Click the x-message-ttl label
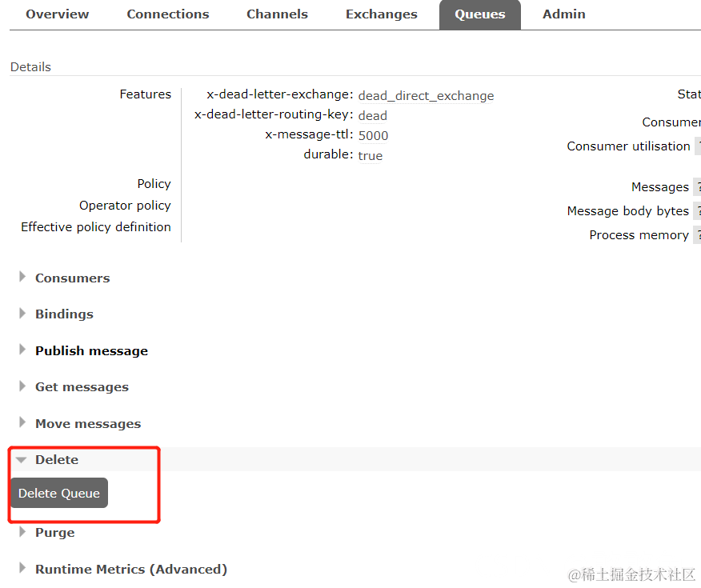701x588 pixels. coord(309,134)
